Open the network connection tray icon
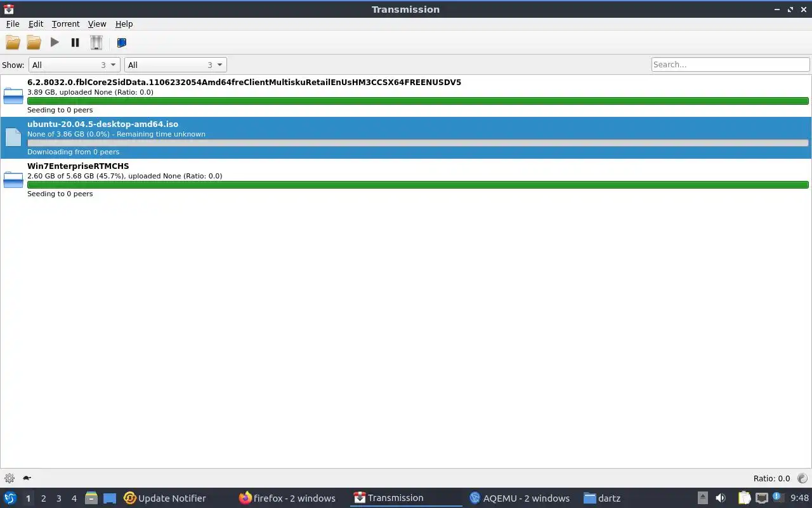 [761, 498]
